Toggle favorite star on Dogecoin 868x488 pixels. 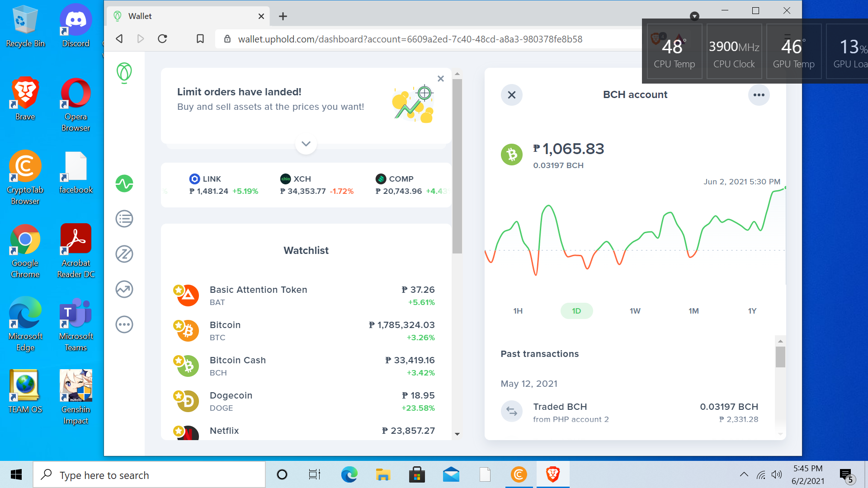click(179, 396)
